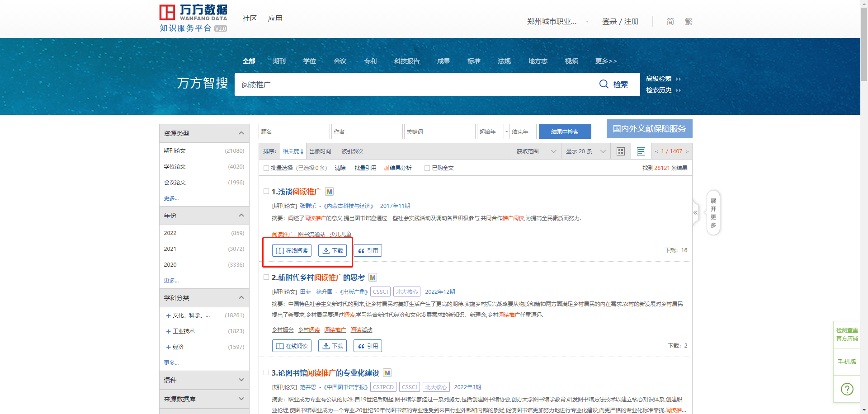The height and width of the screenshot is (414, 868).
Task: Open the display 20 items dropdown
Action: pos(585,151)
